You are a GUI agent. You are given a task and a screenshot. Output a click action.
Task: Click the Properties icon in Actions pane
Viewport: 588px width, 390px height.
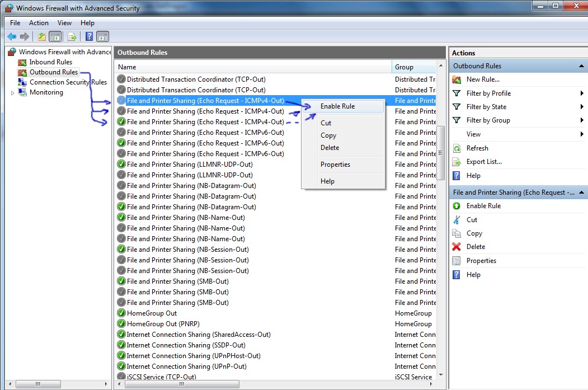pyautogui.click(x=457, y=261)
